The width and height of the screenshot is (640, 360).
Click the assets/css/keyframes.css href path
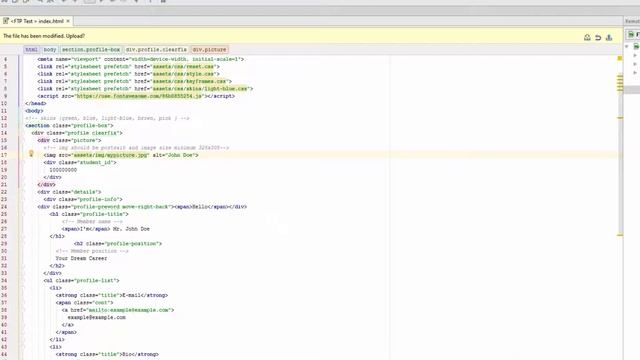(x=189, y=81)
